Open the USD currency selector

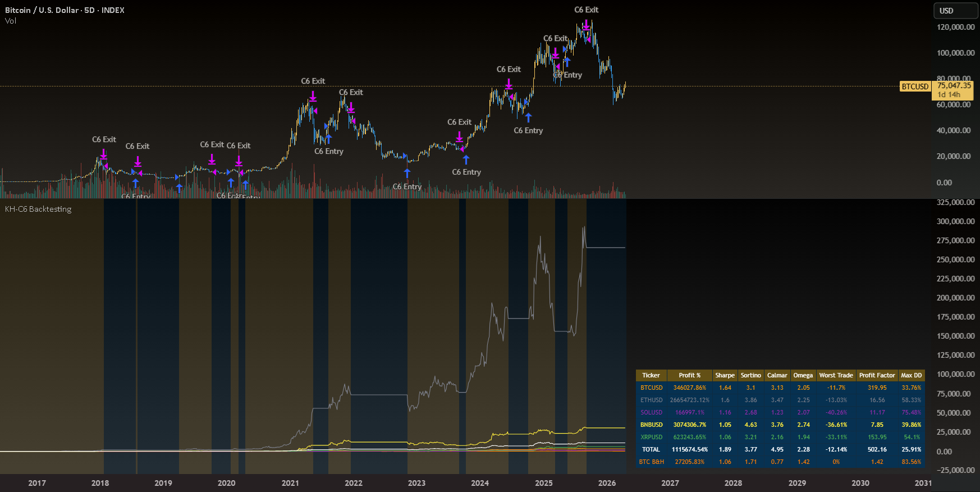[956, 11]
